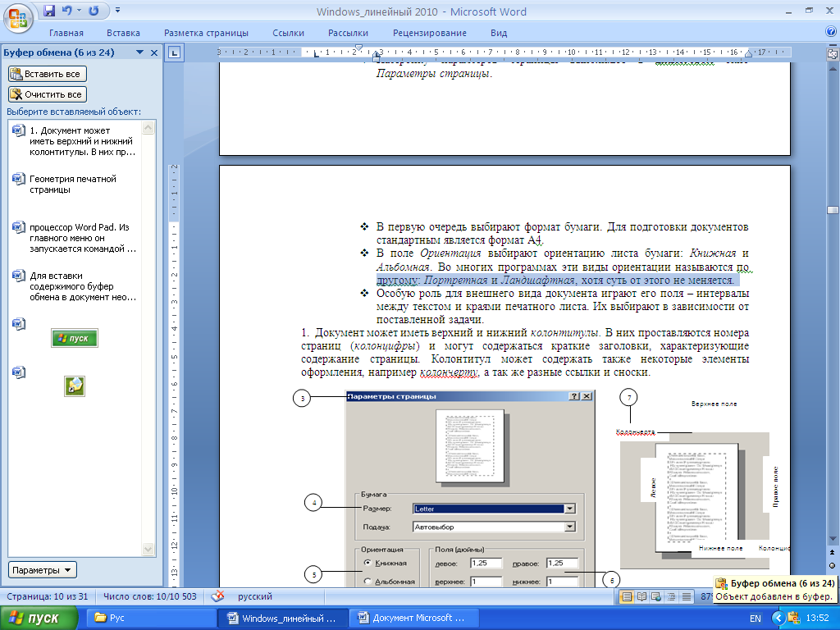The width and height of the screenshot is (840, 630).
Task: Open the Буфер обмена pane options arrow
Action: click(139, 52)
